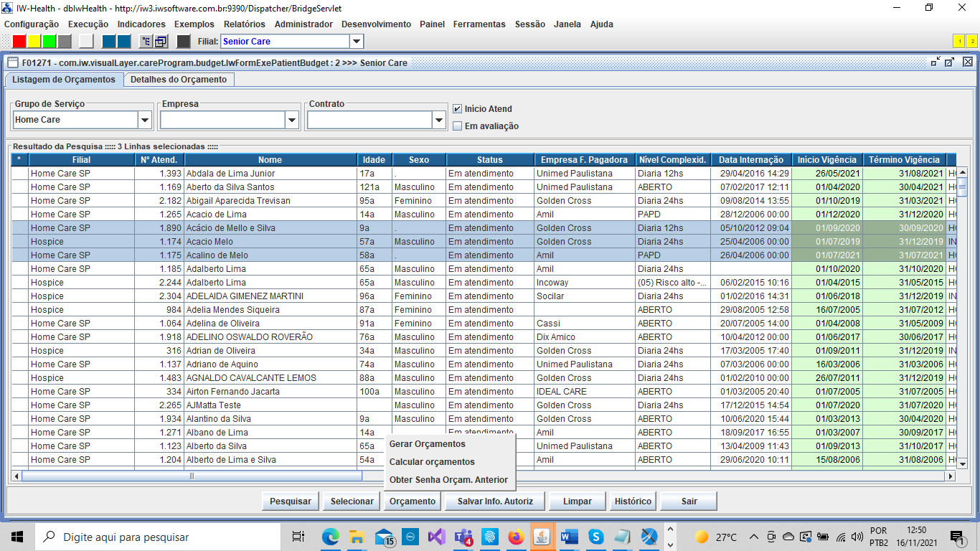Click the red square toolbar button
The height and width of the screenshot is (551, 980).
[19, 41]
